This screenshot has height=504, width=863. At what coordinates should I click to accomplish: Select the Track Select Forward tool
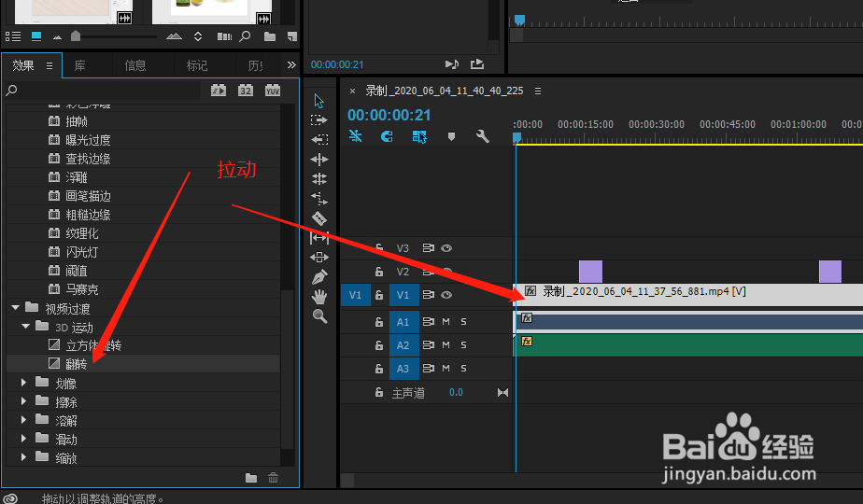point(319,119)
